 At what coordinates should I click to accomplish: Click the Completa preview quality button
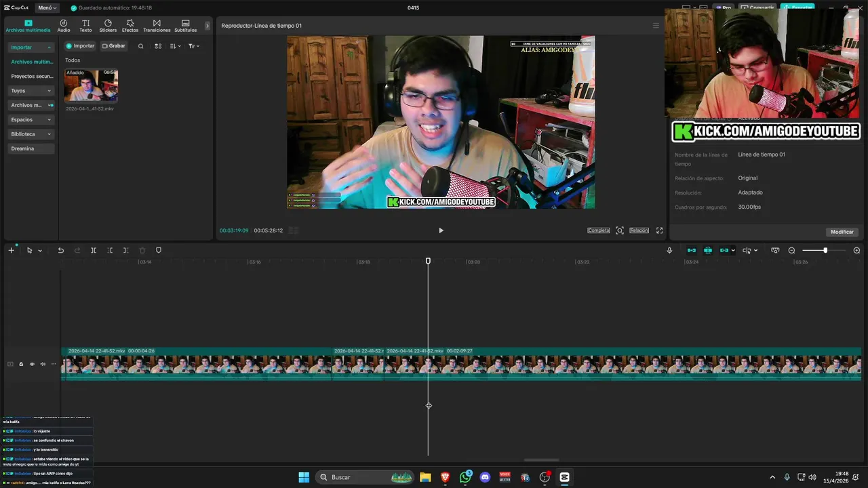pos(599,230)
